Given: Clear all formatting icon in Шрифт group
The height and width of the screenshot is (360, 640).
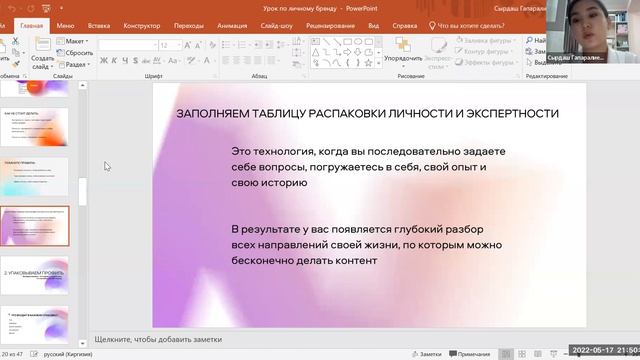Looking at the screenshot, I should click(x=212, y=45).
